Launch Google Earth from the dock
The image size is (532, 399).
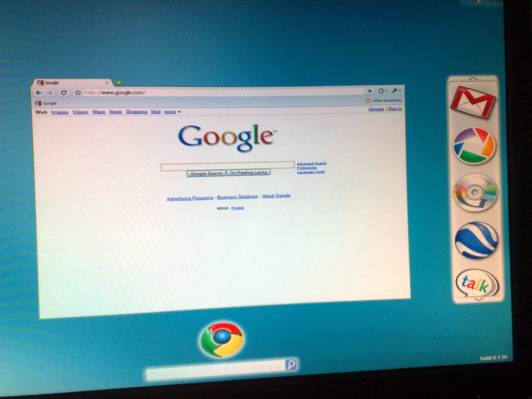click(476, 240)
